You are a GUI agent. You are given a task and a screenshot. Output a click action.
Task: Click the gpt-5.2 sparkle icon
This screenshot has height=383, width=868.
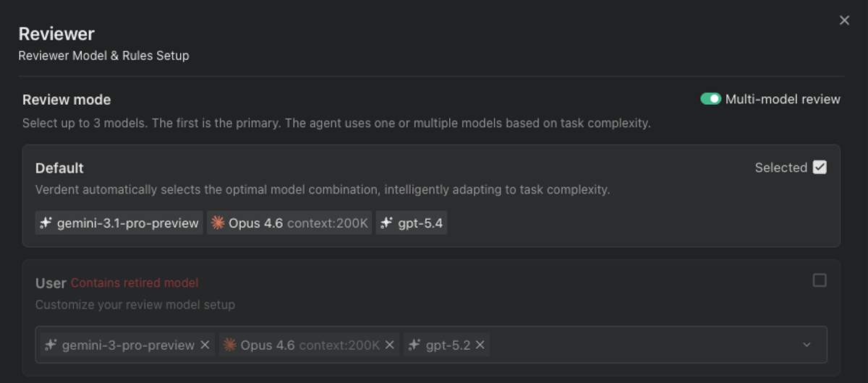[414, 345]
